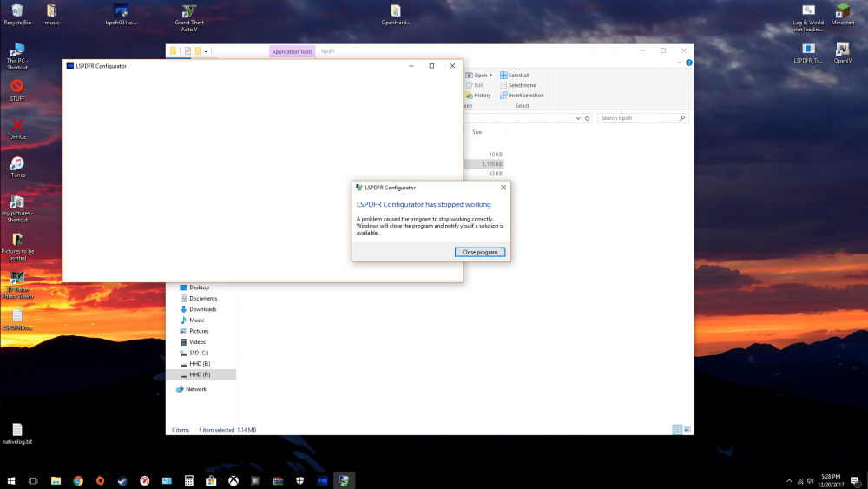The image size is (868, 489).
Task: Select the OpenIV desktop icon
Action: [x=843, y=53]
